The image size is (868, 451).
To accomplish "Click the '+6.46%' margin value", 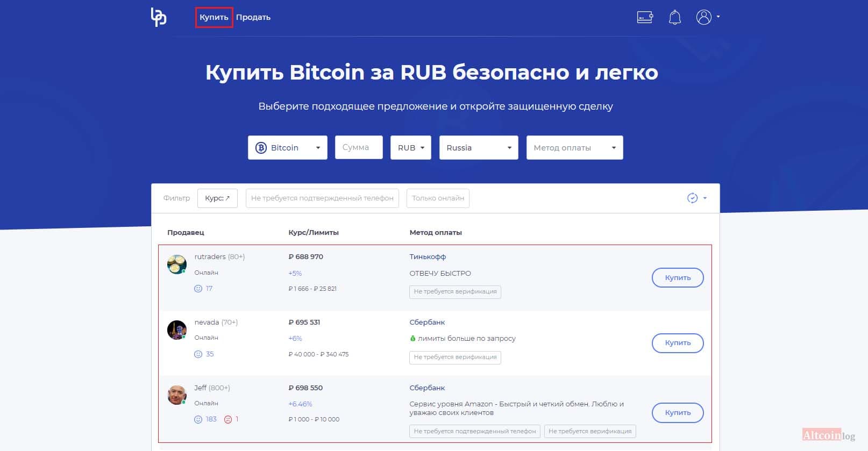I will point(300,404).
